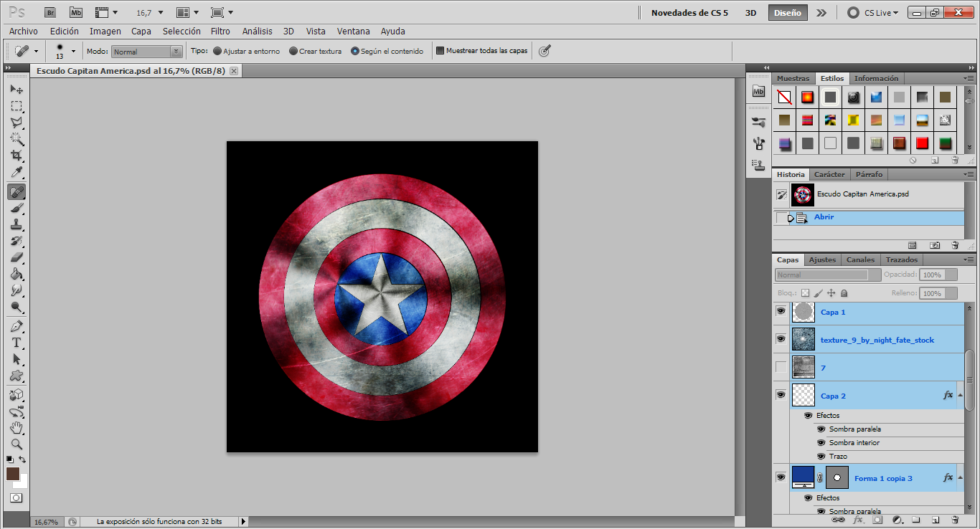Image resolution: width=980 pixels, height=529 pixels.
Task: Hide Trazo effect on Capa 2
Action: (x=821, y=457)
